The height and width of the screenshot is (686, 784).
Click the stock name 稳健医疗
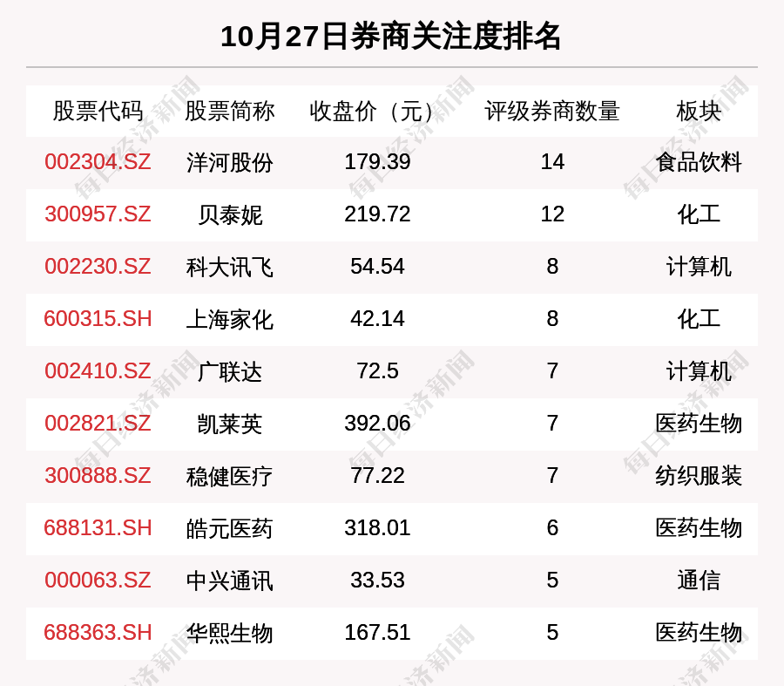click(229, 476)
